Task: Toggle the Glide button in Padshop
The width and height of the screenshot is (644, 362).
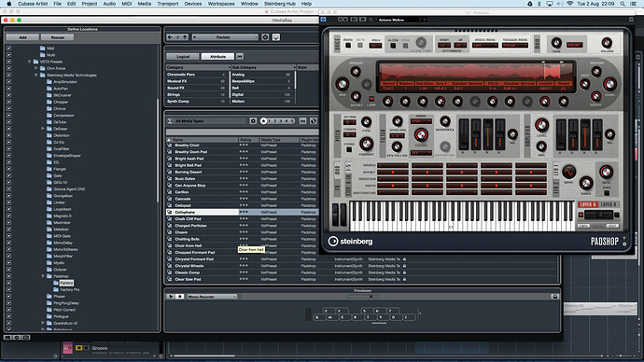Action: (x=393, y=46)
